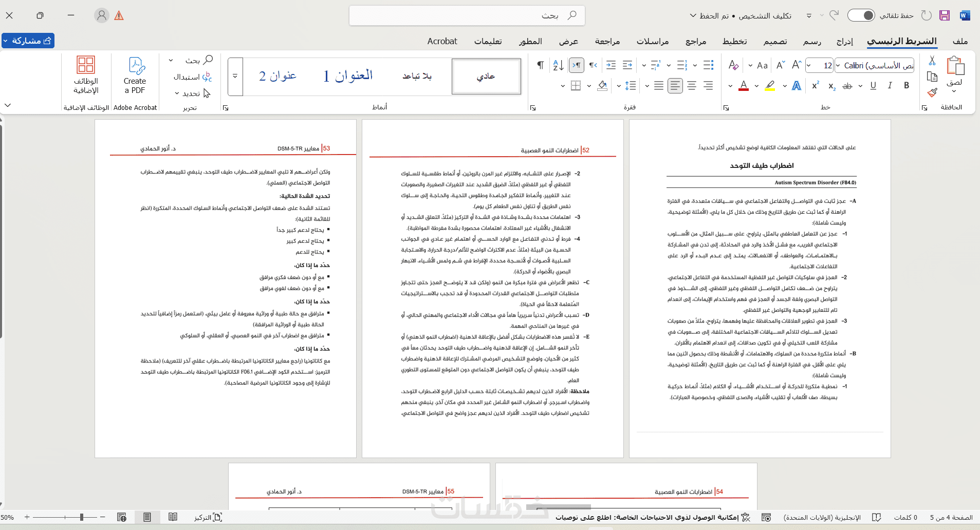Clear all formatting with the eraser icon
The height and width of the screenshot is (530, 980).
(733, 65)
